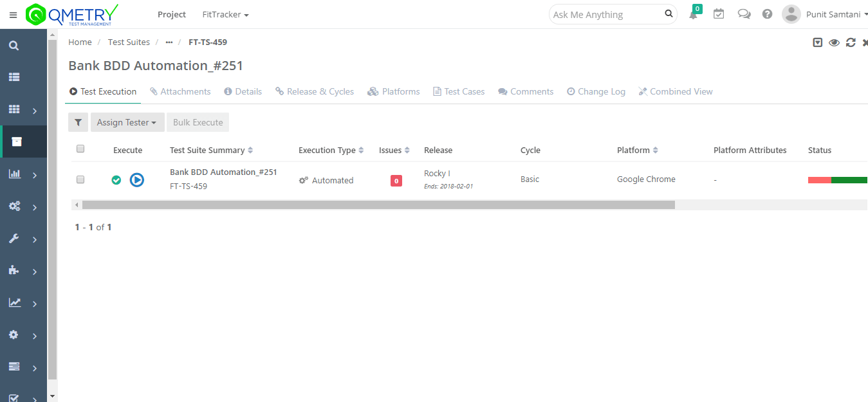Open the notifications bell with green badge
The image size is (868, 402).
[694, 14]
